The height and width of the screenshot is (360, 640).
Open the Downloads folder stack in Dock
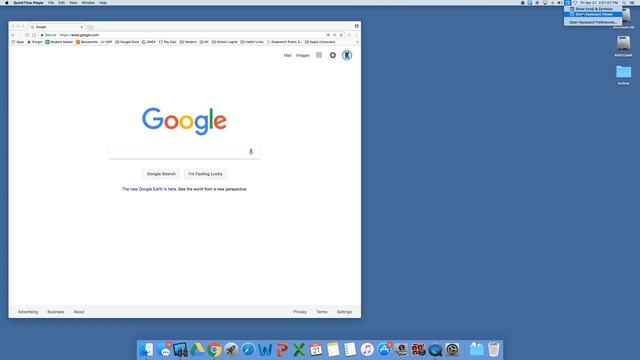pos(476,350)
